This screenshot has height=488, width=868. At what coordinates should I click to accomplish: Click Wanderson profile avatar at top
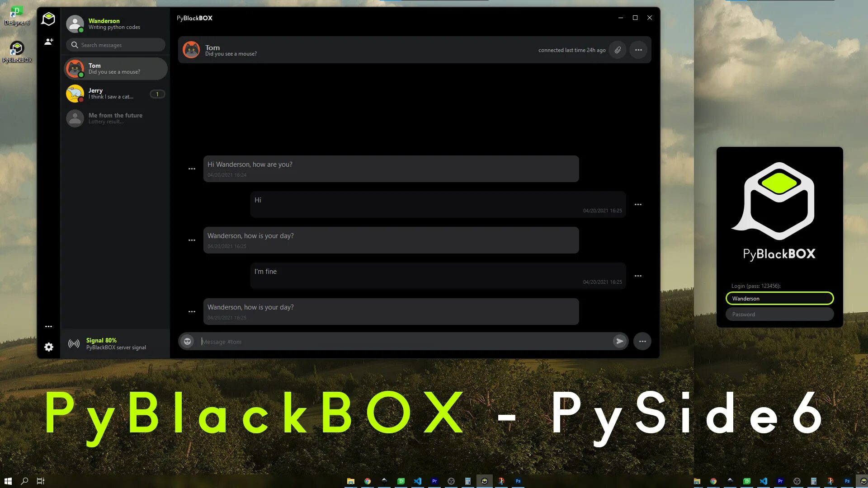point(75,24)
